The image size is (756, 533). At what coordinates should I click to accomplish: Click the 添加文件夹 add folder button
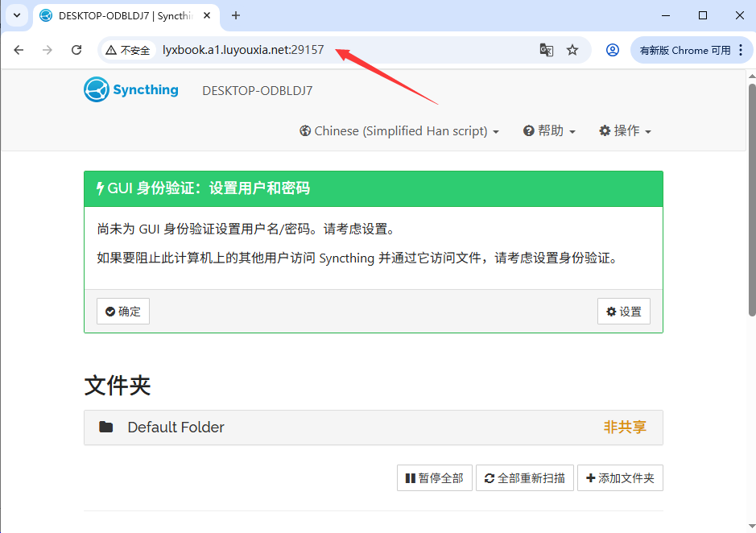[x=620, y=478]
